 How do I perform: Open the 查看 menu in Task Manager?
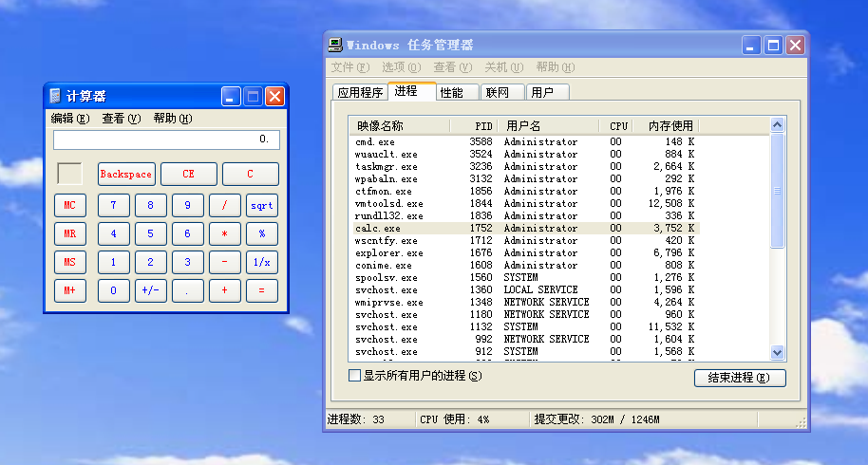pos(453,67)
